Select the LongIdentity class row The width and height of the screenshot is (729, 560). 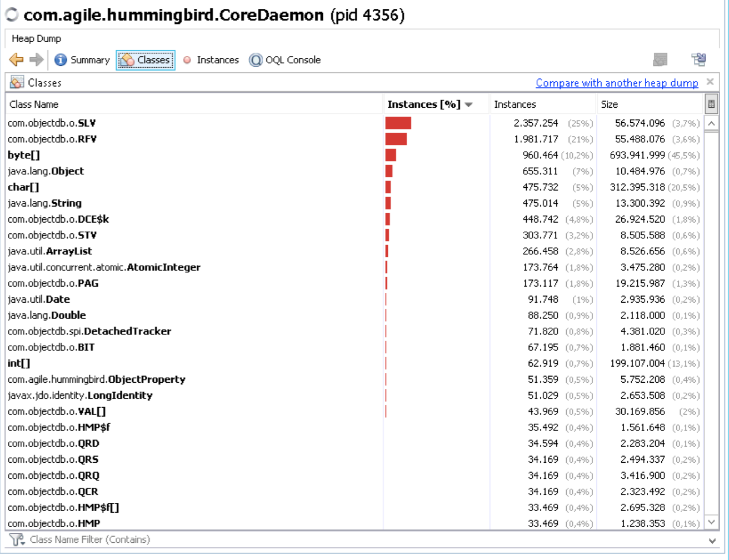pyautogui.click(x=354, y=396)
